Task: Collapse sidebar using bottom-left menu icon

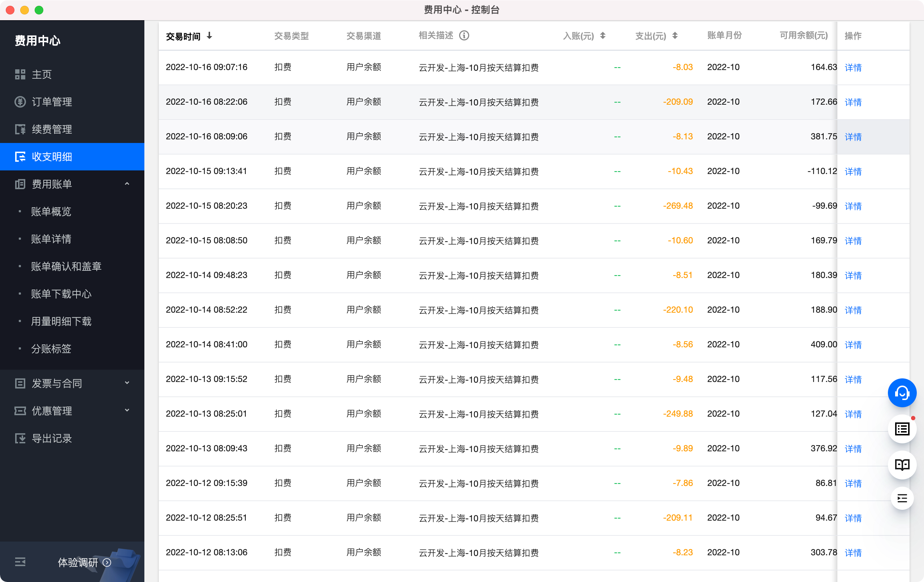Action: (20, 562)
